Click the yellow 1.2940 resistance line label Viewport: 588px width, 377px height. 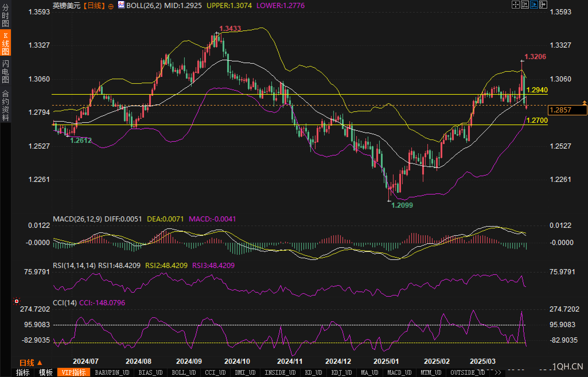point(537,90)
